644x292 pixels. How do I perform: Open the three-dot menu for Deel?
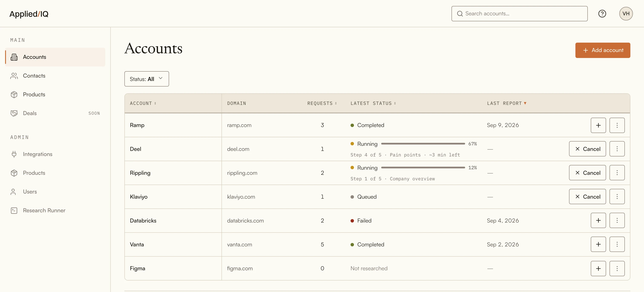point(617,149)
